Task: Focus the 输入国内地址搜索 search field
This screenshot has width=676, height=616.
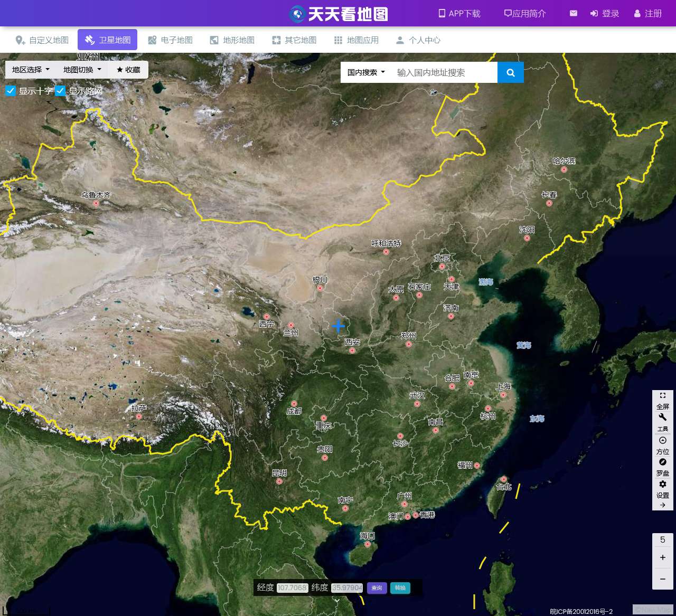Action: coord(444,72)
